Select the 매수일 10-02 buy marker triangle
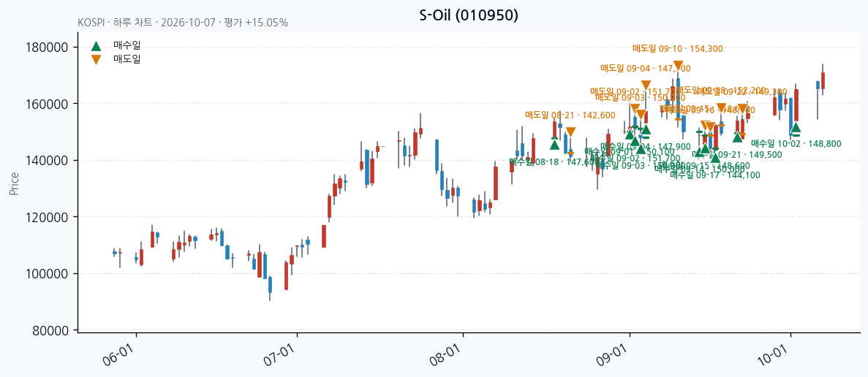 (x=796, y=129)
